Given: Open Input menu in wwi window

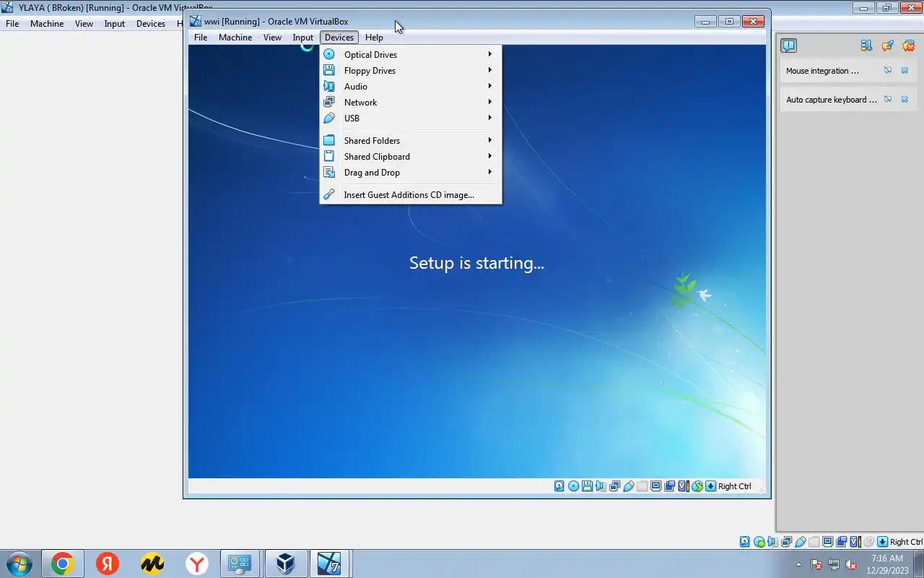Looking at the screenshot, I should coord(303,38).
